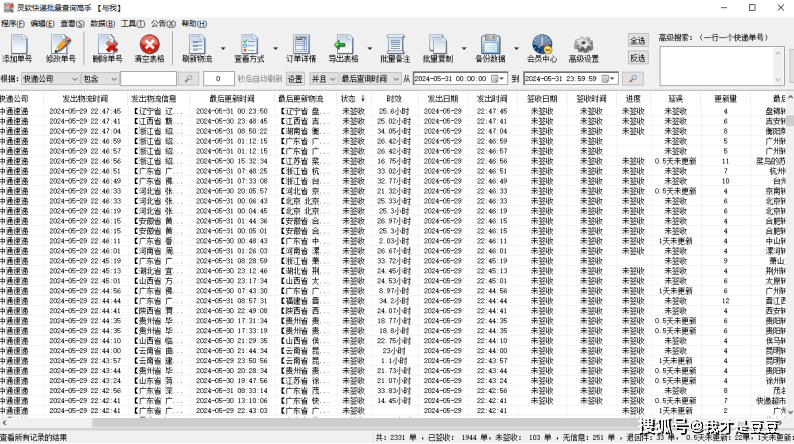
Task: Click the table vertical scrollbar down arrow
Action: (790, 413)
